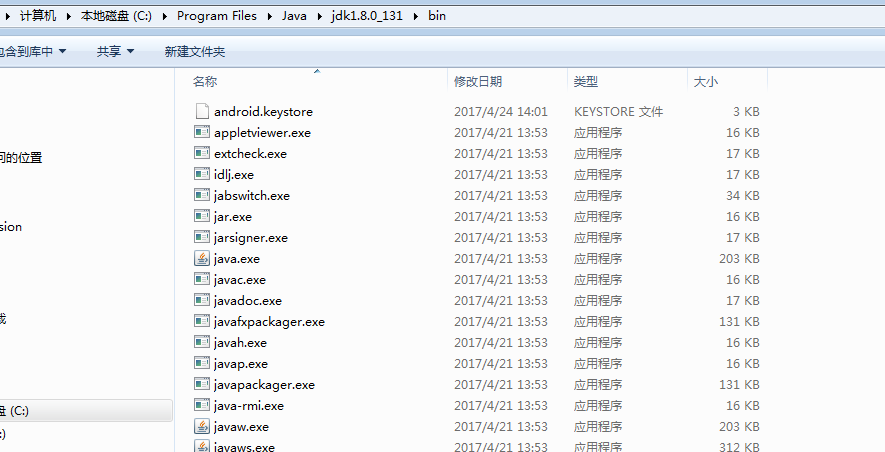Screen dimensions: 885x452
Task: Expand arrow after Program Files breadcrumb
Action: click(269, 16)
